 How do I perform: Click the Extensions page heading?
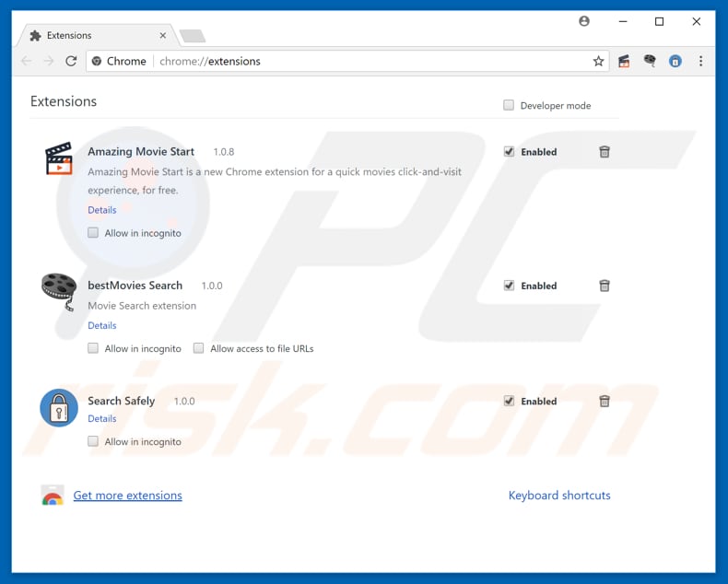pos(64,101)
